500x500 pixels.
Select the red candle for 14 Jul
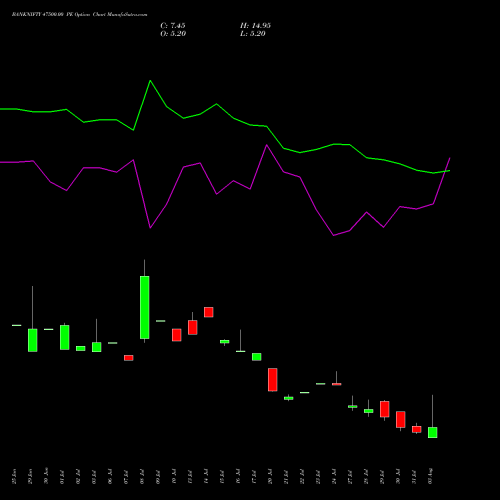click(209, 312)
